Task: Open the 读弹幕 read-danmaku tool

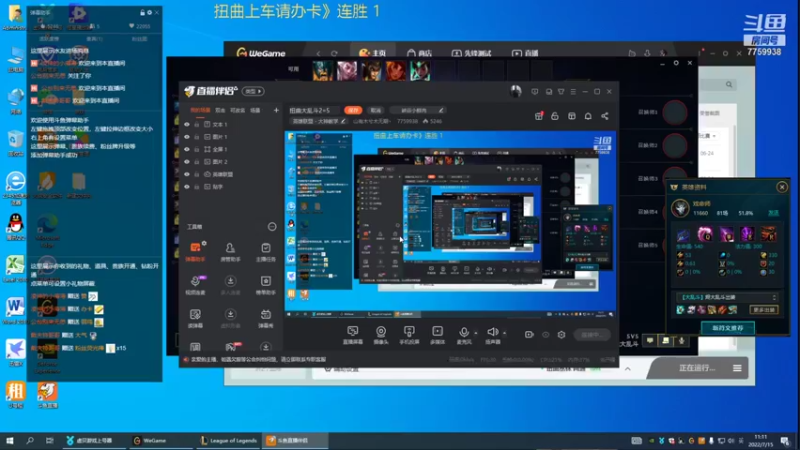Action: tap(195, 318)
